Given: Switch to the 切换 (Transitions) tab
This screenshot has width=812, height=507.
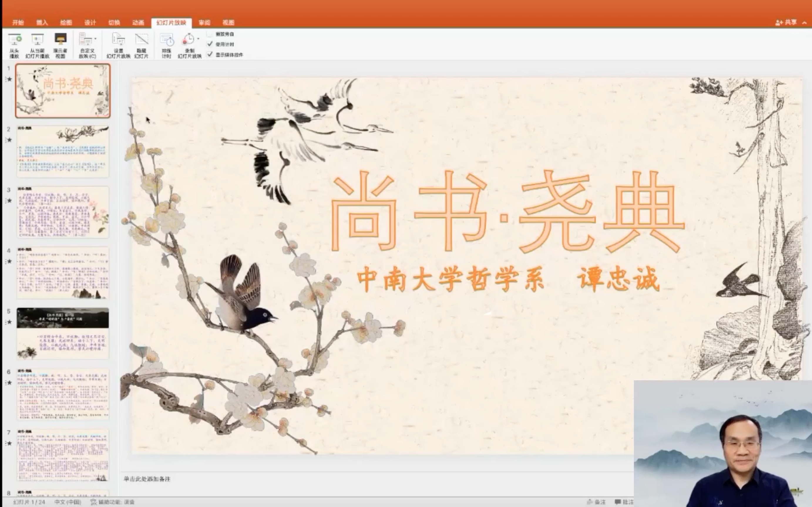Looking at the screenshot, I should tap(114, 23).
